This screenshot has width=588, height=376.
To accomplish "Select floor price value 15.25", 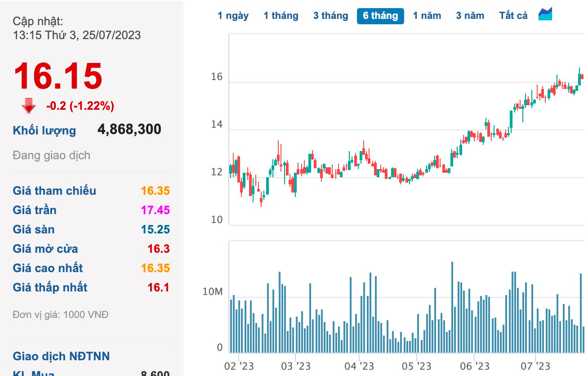I will [156, 229].
